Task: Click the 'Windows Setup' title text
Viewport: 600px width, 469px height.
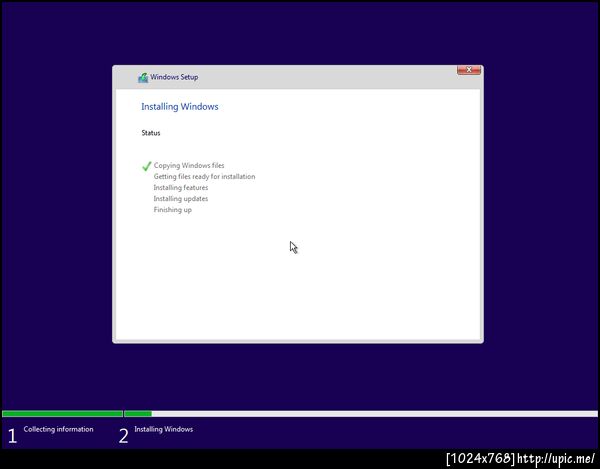Action: tap(174, 77)
